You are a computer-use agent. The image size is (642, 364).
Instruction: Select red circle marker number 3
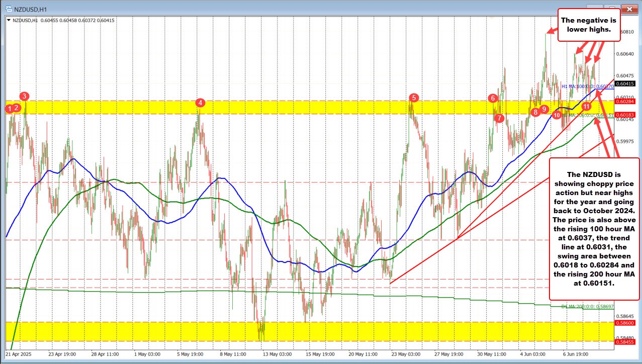pyautogui.click(x=25, y=96)
